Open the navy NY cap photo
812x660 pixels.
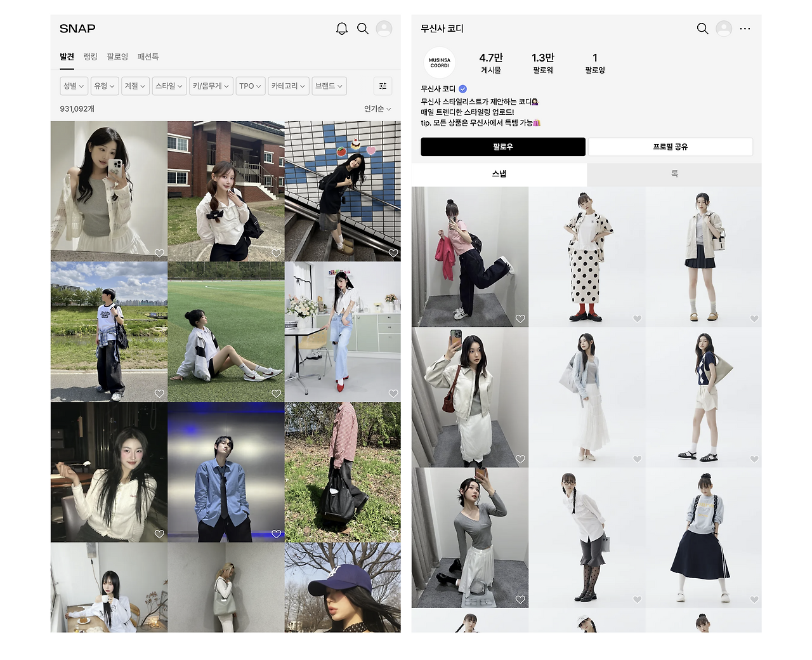343,588
